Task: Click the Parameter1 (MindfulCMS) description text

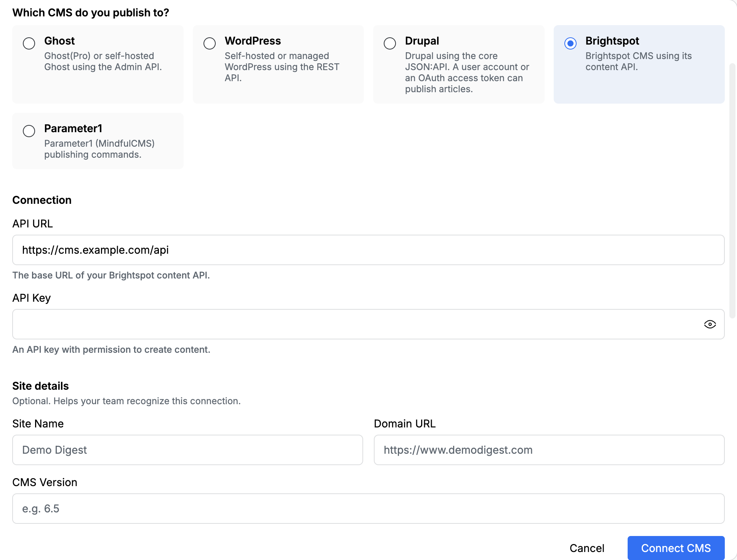Action: click(99, 149)
